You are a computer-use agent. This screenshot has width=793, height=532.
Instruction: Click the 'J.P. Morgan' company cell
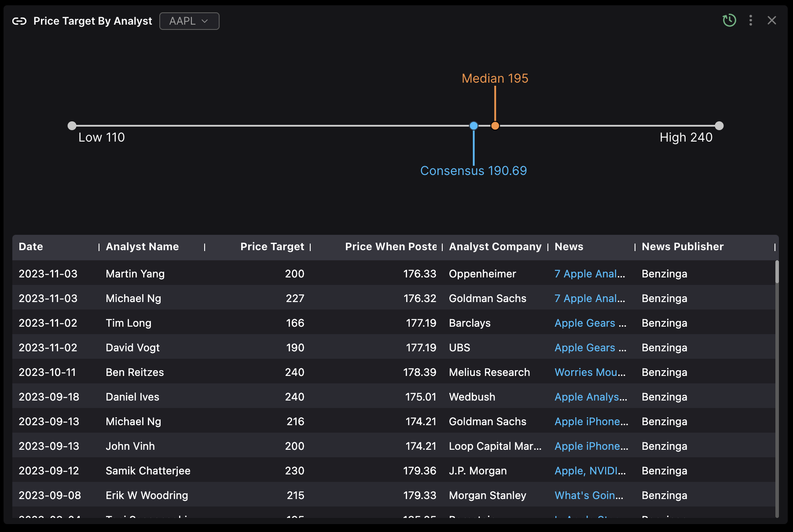tap(478, 471)
